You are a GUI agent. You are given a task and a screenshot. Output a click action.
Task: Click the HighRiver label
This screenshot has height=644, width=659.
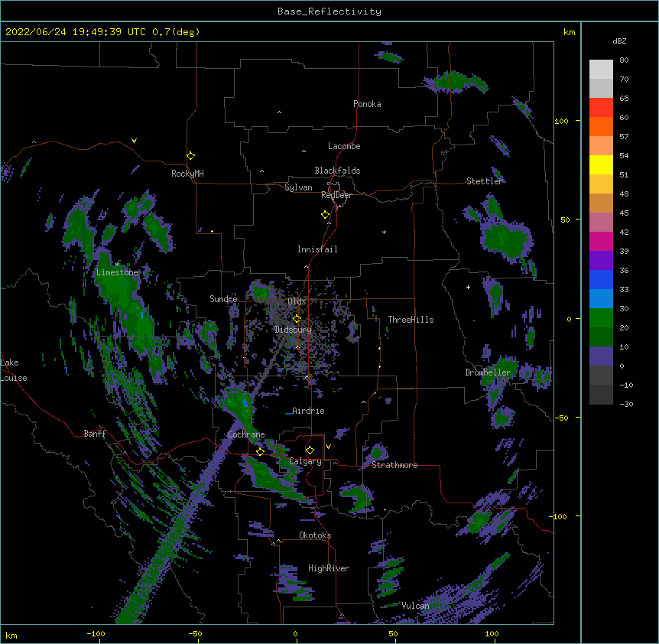[x=329, y=568]
